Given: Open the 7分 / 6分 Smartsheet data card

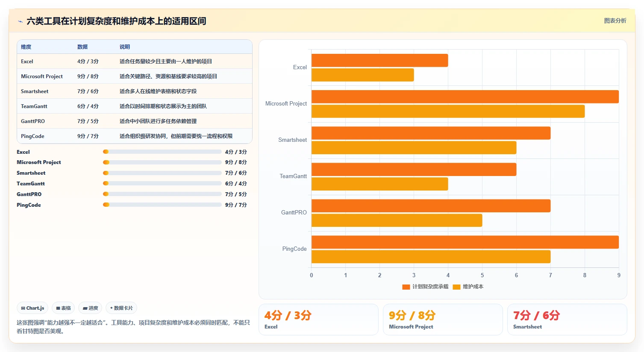Looking at the screenshot, I should coord(567,320).
